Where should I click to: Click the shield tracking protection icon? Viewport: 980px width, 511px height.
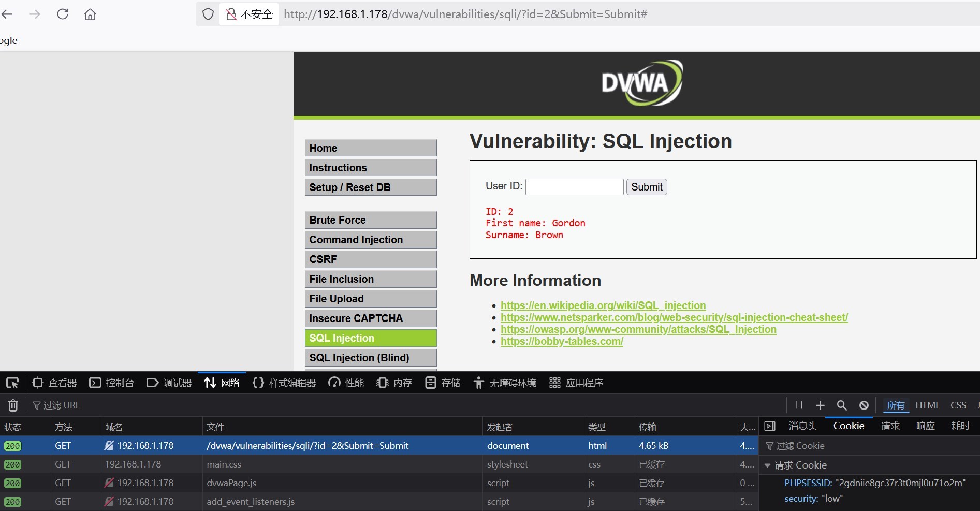coord(208,14)
